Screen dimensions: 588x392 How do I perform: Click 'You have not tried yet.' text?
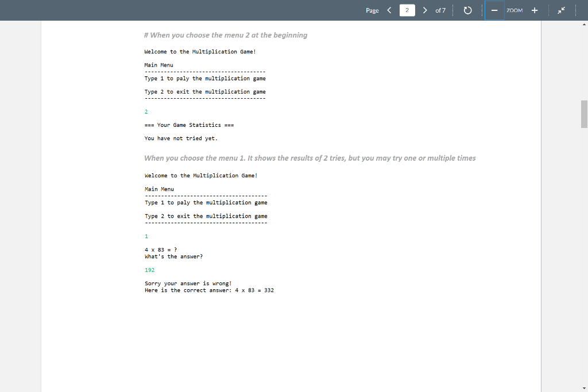[x=181, y=138]
